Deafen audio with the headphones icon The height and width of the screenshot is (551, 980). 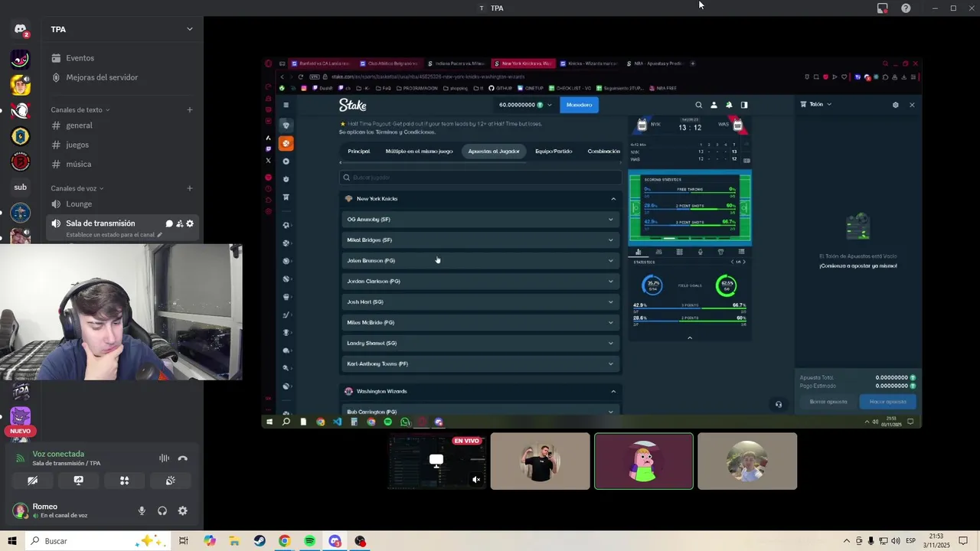(x=162, y=510)
